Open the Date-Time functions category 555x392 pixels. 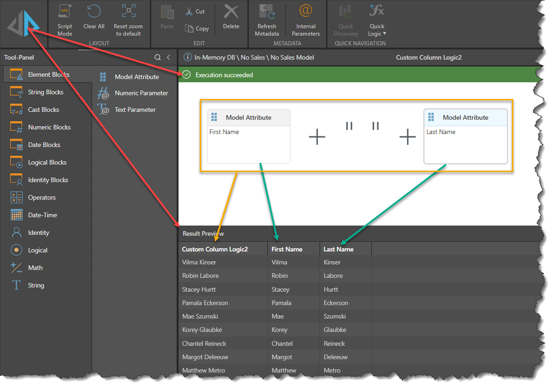point(43,215)
